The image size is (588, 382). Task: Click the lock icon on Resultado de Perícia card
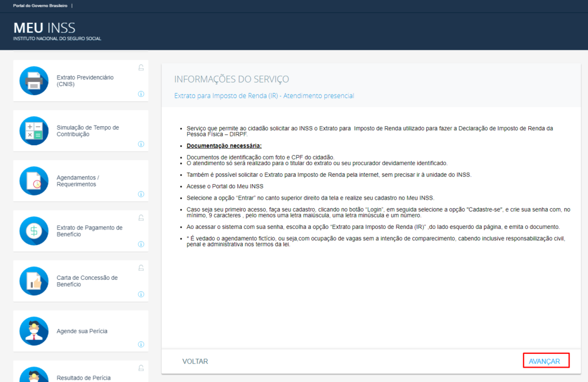click(141, 368)
